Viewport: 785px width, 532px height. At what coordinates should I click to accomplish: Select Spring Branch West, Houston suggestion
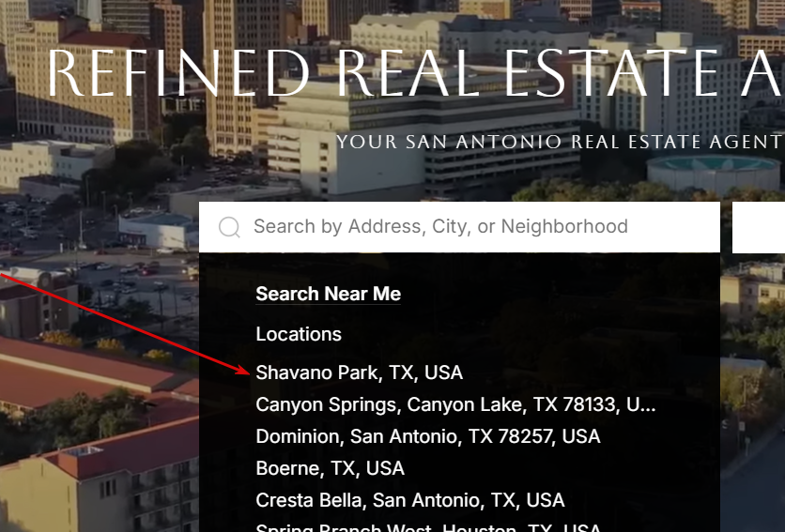[x=428, y=527]
